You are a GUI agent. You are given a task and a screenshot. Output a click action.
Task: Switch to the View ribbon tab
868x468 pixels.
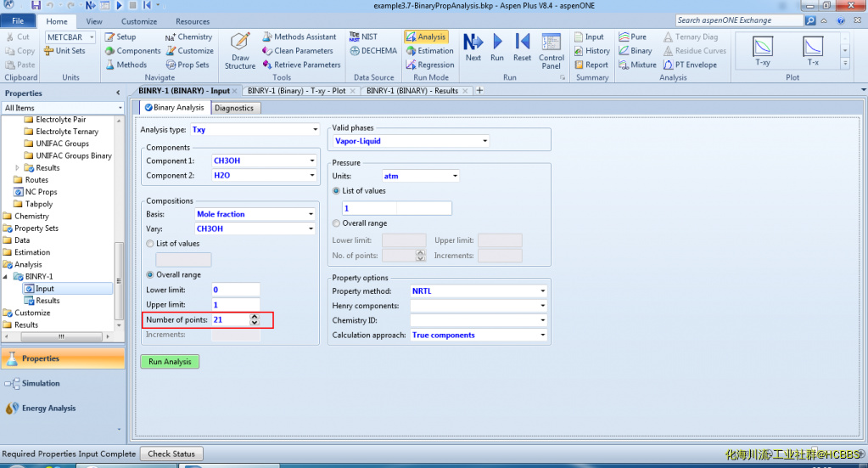pos(94,21)
